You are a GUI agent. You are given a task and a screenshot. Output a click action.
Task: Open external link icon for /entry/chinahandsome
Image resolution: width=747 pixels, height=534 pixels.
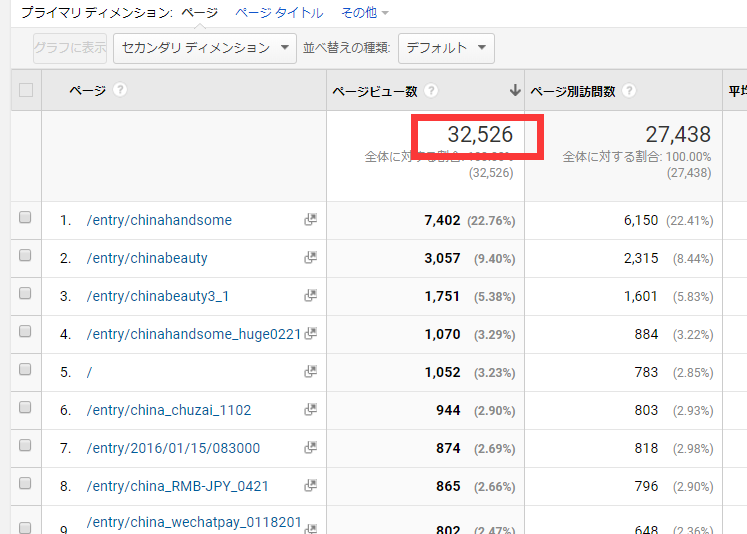coord(311,220)
